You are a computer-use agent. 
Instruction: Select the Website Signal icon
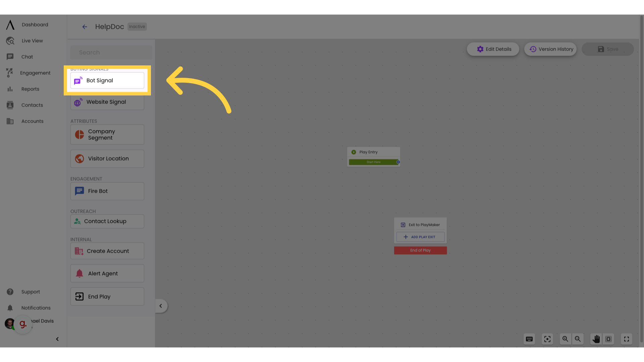tap(77, 102)
